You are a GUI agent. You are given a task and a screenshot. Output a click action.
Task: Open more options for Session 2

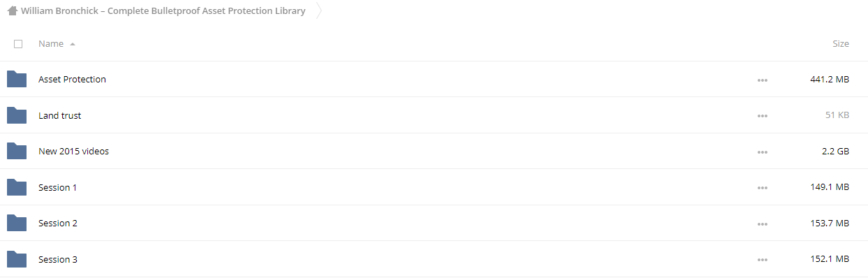coord(763,224)
